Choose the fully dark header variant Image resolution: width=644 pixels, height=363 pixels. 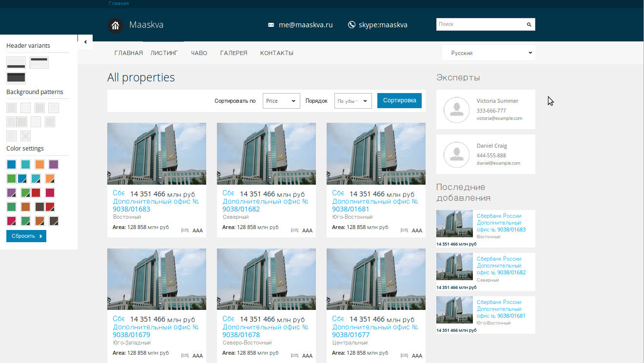coord(16,78)
